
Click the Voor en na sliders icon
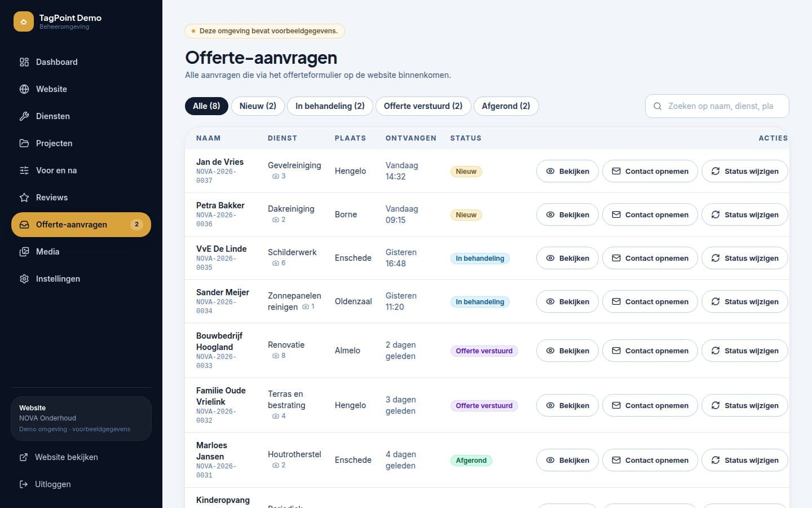[24, 170]
